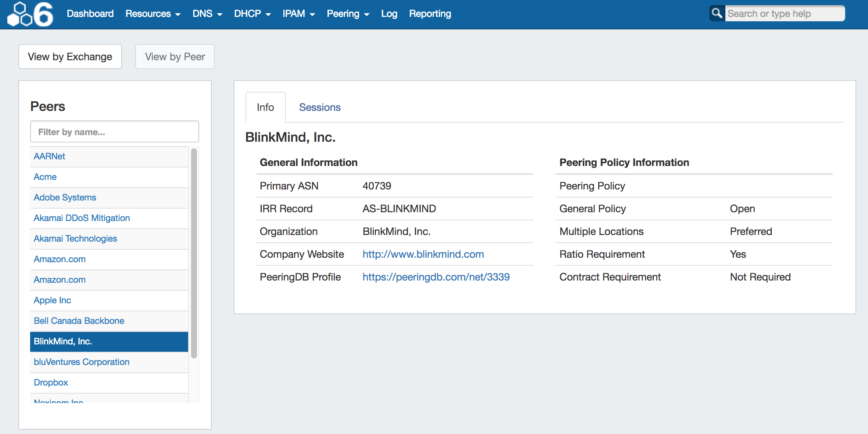Open the Log menu item
The image size is (868, 434).
pyautogui.click(x=389, y=14)
